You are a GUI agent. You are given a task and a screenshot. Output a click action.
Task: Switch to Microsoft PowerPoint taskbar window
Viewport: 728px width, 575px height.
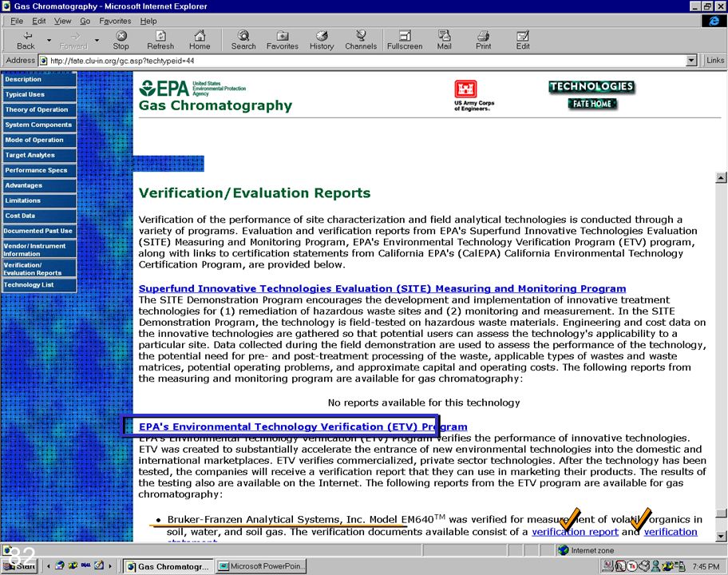261,566
